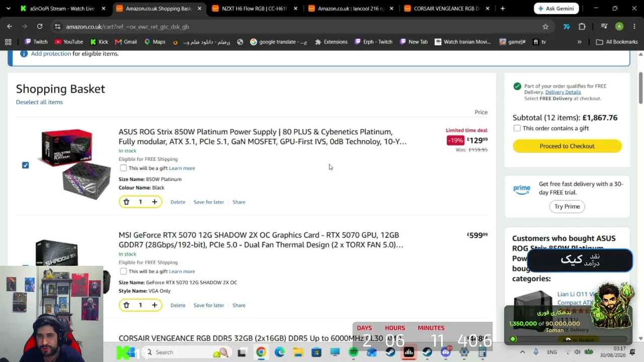Click Delete for the ASUS power supply
644x362 pixels.
(178, 202)
